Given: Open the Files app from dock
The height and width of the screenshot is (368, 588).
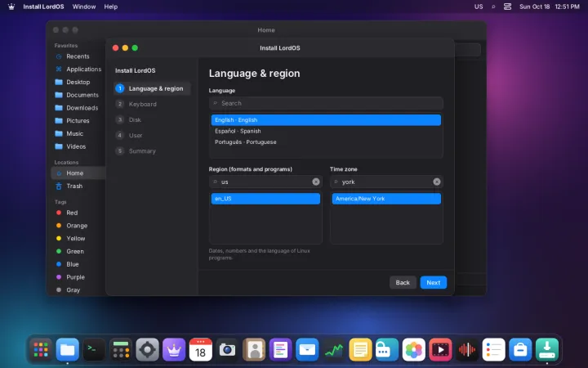Looking at the screenshot, I should 68,350.
